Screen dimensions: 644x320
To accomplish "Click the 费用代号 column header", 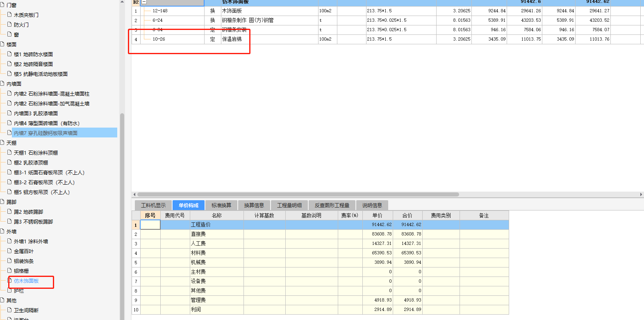I will (x=175, y=215).
